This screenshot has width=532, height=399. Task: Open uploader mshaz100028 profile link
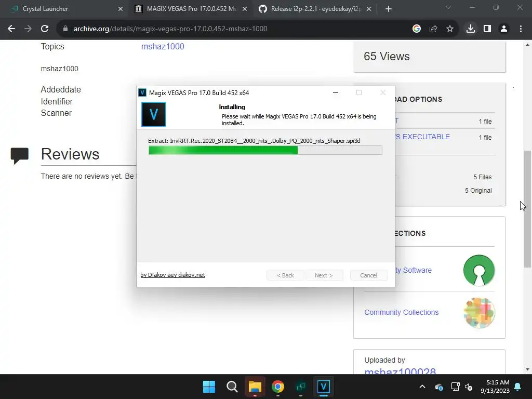400,370
